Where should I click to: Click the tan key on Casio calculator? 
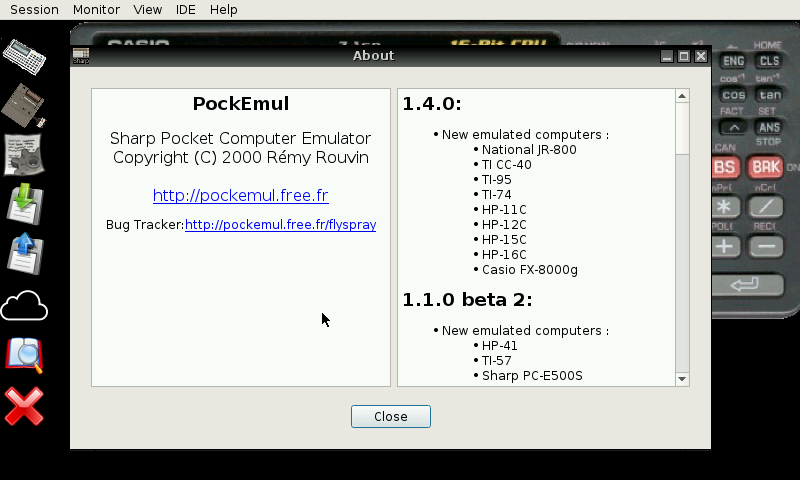[x=769, y=95]
